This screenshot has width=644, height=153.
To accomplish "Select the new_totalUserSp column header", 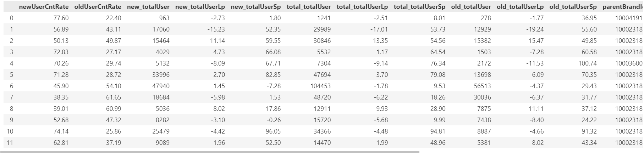I will pos(255,7).
